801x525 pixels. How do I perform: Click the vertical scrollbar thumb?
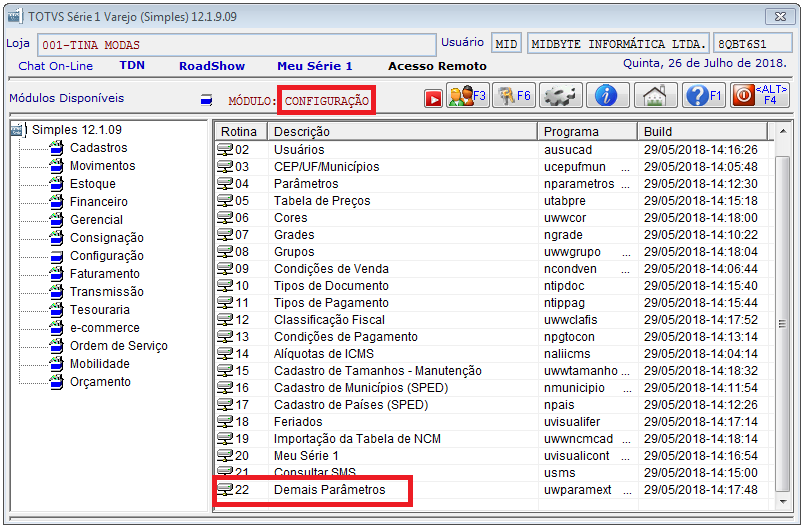point(783,324)
